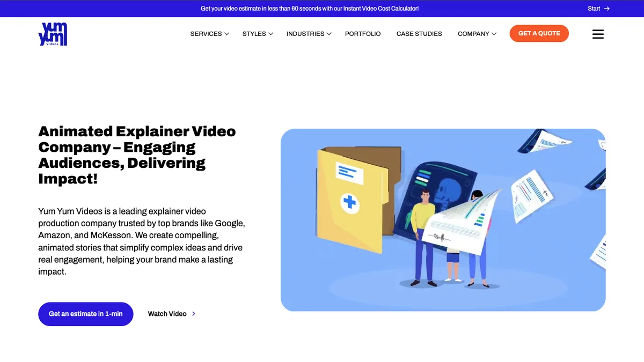Click the chevron beside Watch Video
The image size is (644, 362).
(194, 314)
